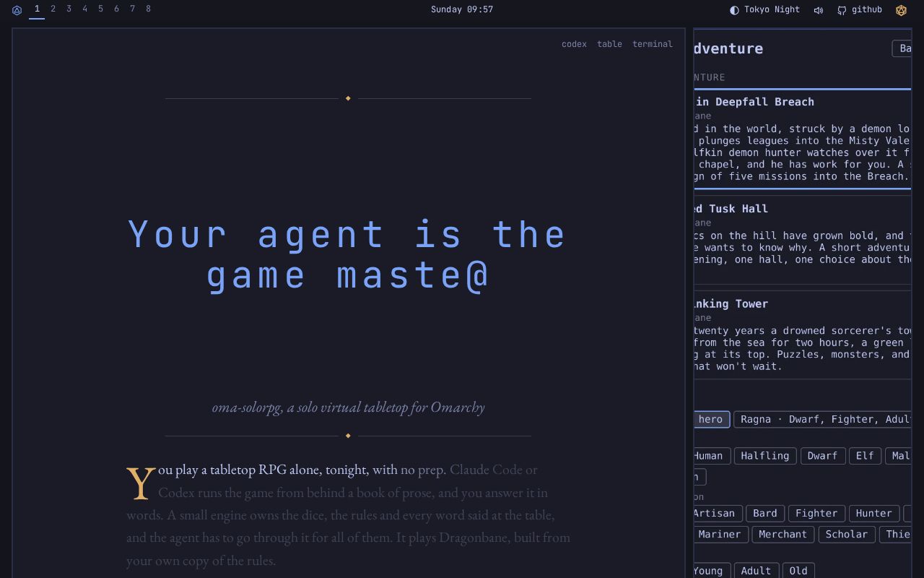Click the orange icon at top-right corner
924x578 pixels.
click(901, 10)
